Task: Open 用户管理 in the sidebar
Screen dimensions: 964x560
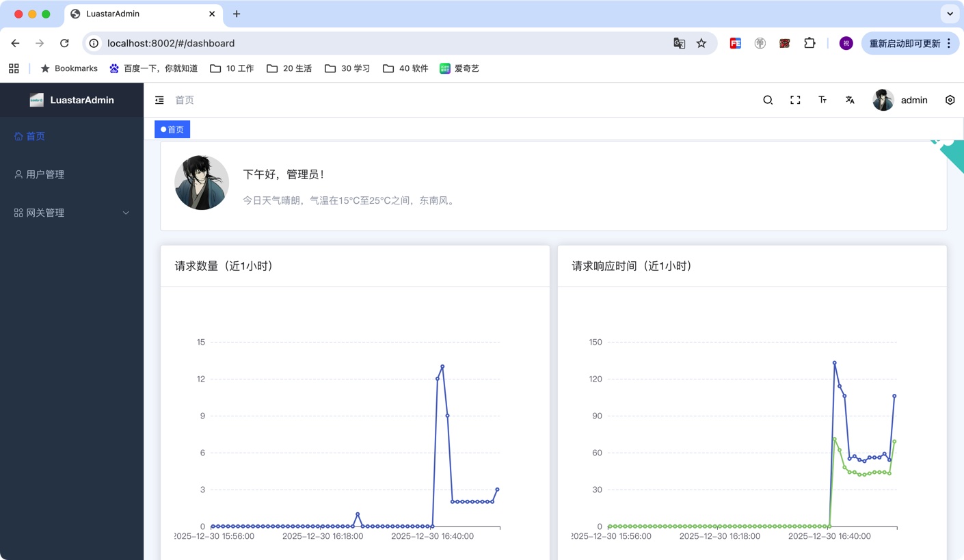Action: pyautogui.click(x=72, y=174)
